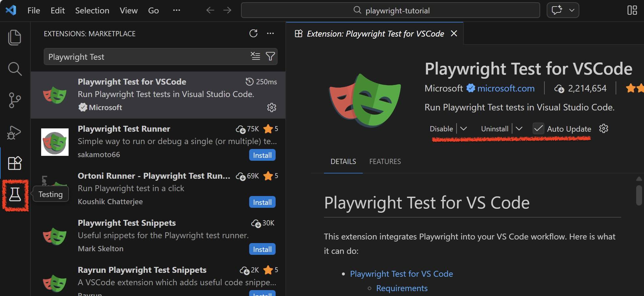Image resolution: width=644 pixels, height=296 pixels.
Task: Open the extension filter options
Action: (x=270, y=56)
